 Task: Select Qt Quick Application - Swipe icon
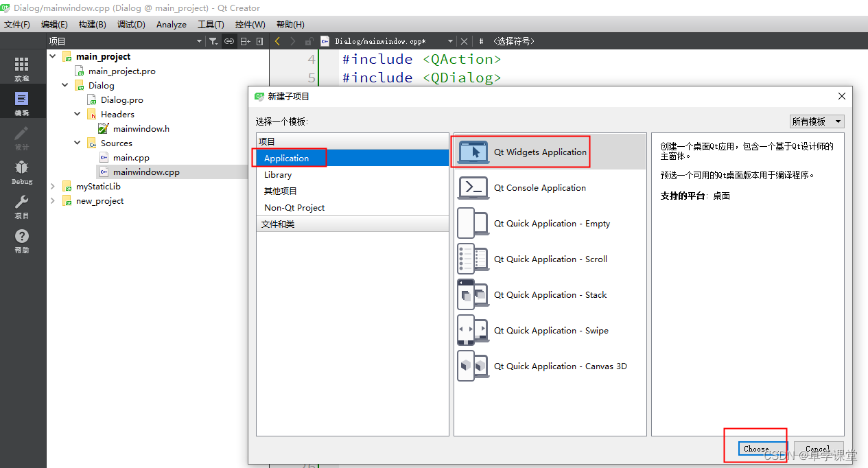473,331
